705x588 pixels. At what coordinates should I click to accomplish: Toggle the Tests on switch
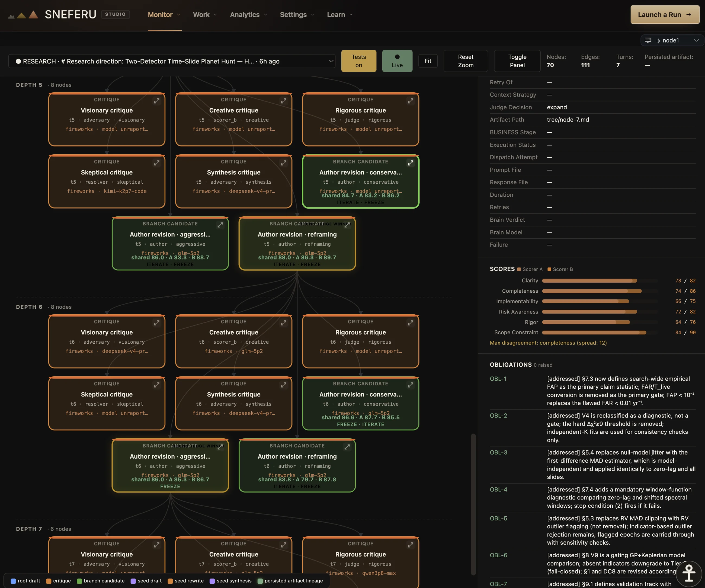pyautogui.click(x=358, y=61)
